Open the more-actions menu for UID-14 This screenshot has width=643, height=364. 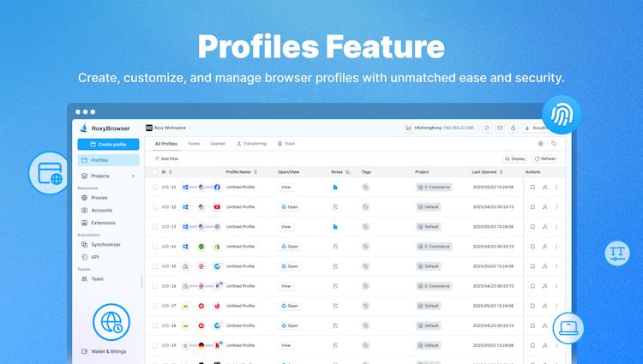click(556, 247)
